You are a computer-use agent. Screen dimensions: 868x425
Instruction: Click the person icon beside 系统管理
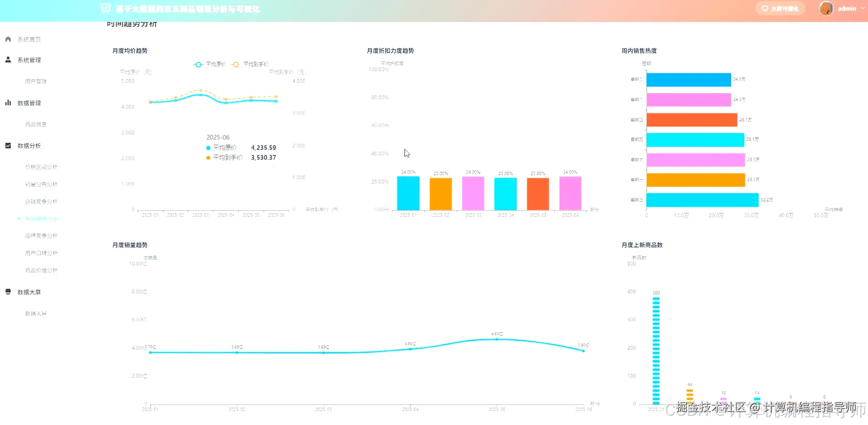(8, 60)
